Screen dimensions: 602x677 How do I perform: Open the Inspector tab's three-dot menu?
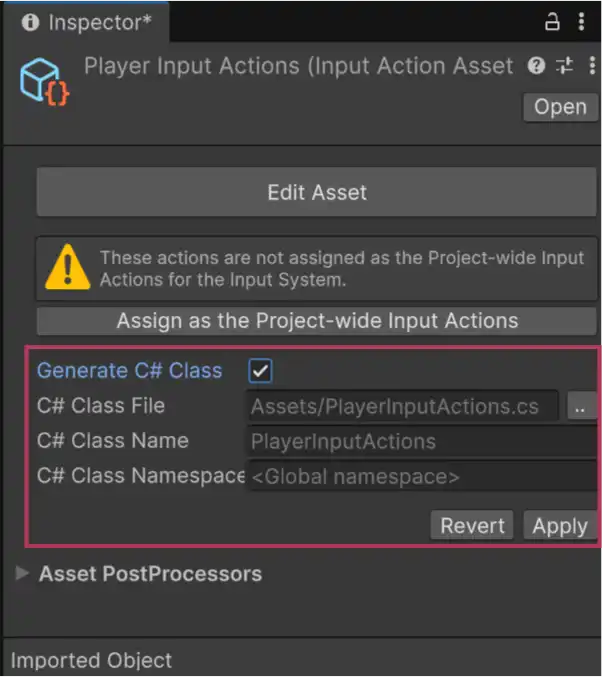tap(583, 21)
